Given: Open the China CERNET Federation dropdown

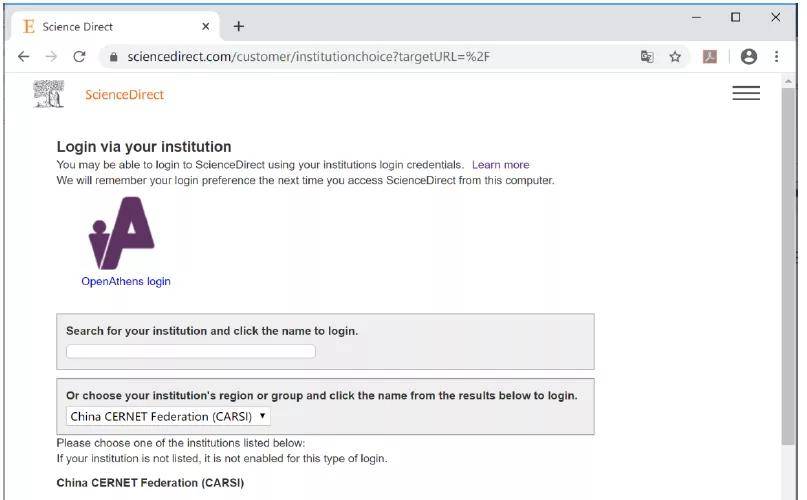Looking at the screenshot, I should click(168, 416).
